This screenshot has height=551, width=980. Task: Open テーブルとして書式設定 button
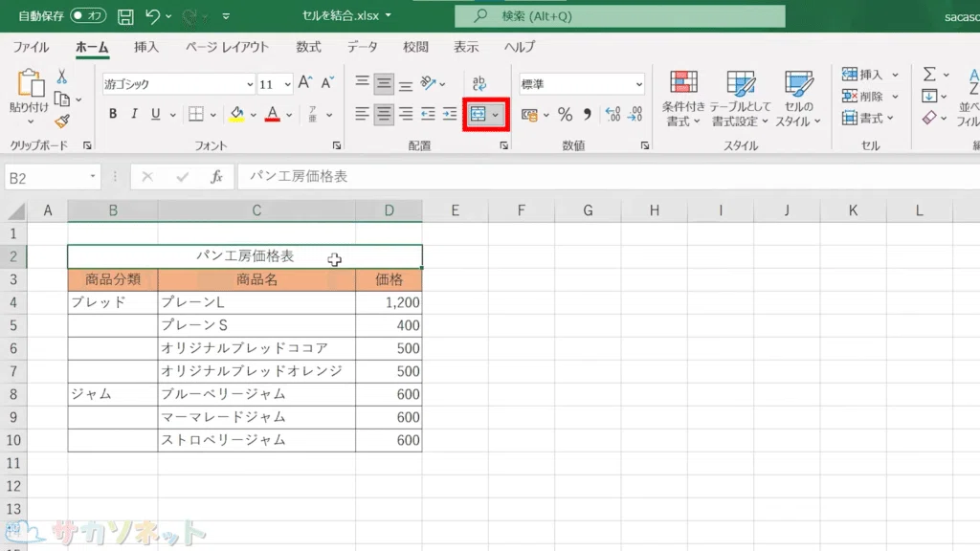[741, 99]
